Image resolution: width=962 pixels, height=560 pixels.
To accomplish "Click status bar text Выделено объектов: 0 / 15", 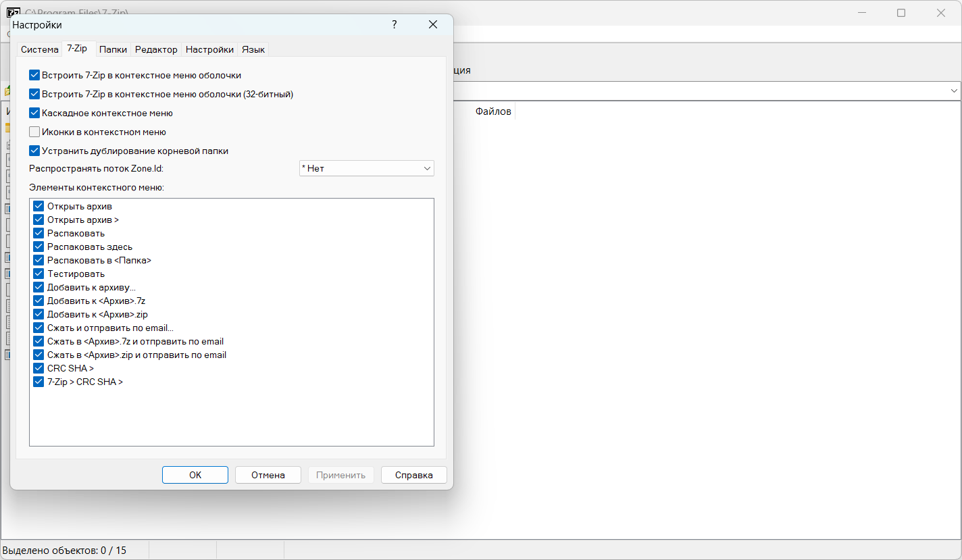I will 64,550.
